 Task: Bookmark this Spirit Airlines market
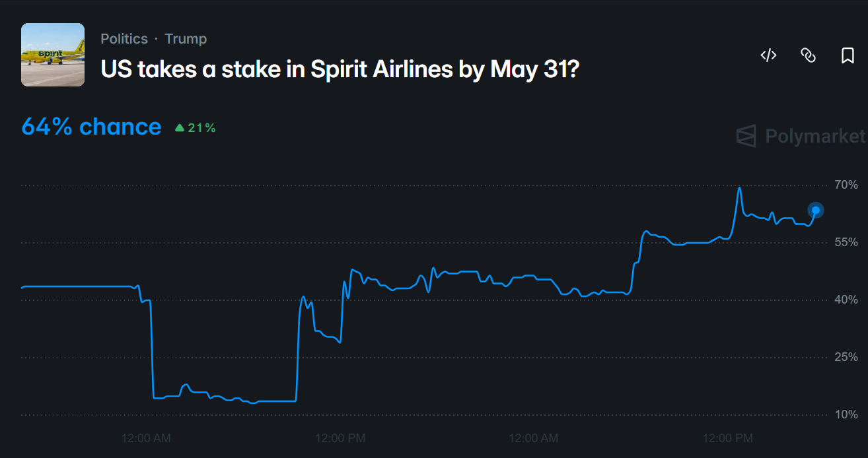tap(848, 55)
